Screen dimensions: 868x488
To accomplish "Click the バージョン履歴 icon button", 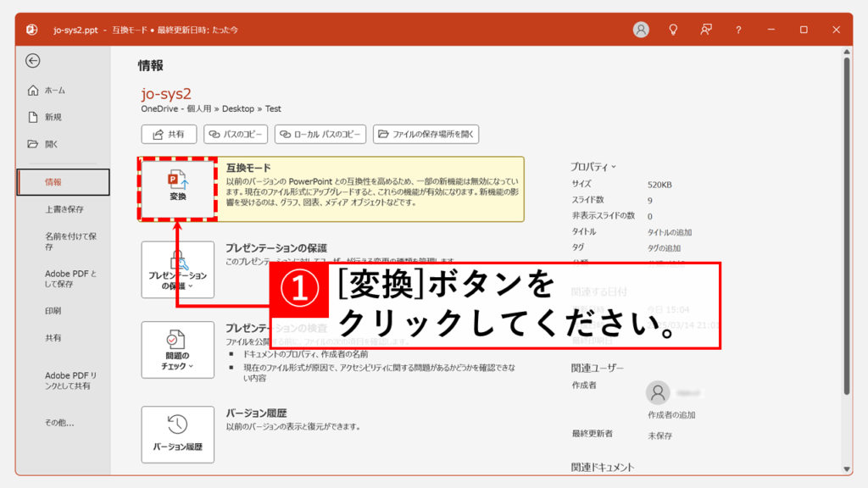I will tap(178, 435).
